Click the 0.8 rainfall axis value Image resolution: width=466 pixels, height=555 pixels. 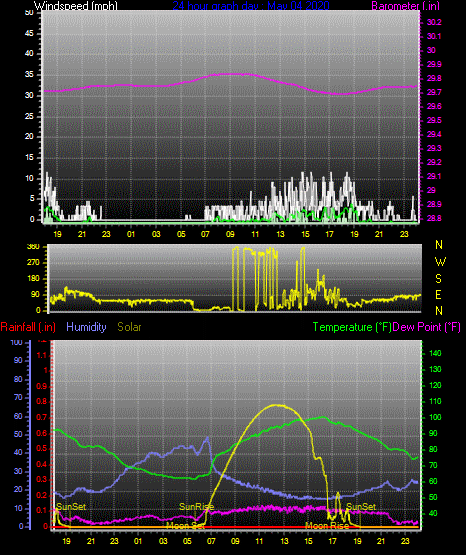pyautogui.click(x=42, y=401)
